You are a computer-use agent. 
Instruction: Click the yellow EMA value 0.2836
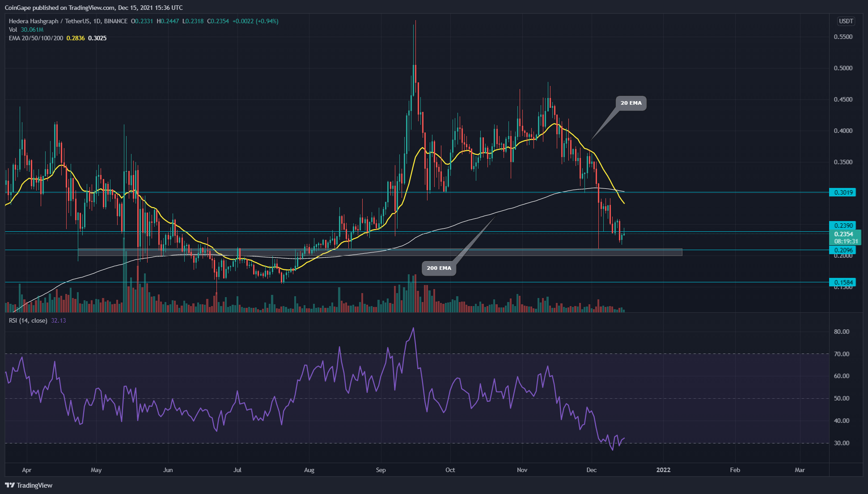click(x=76, y=38)
